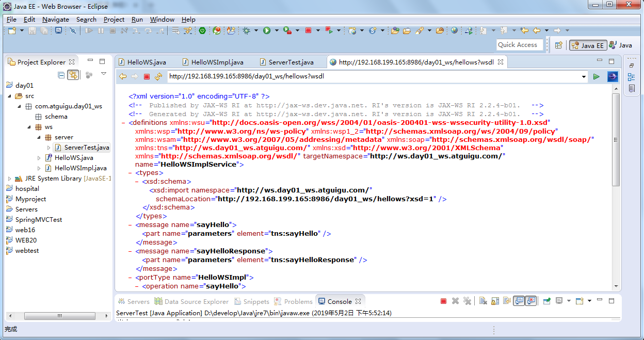Collapse the portType HelloWSImpl minus sign
The image size is (644, 340).
coord(131,278)
